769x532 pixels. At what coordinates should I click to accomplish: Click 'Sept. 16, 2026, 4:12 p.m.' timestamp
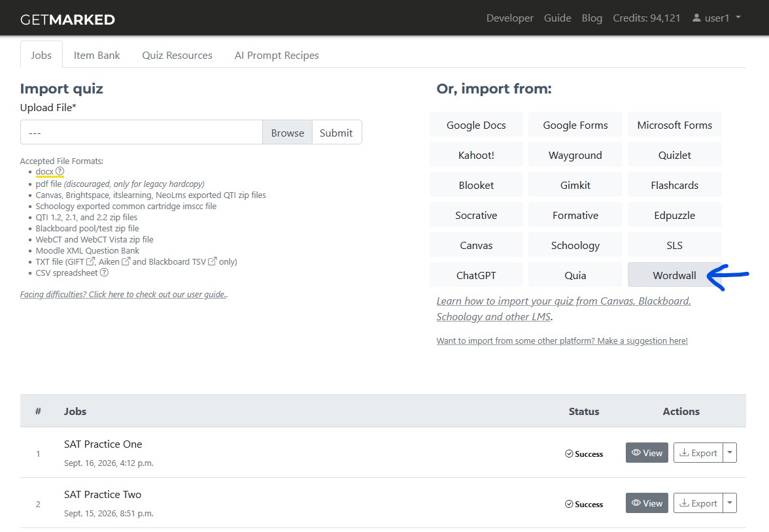[109, 463]
